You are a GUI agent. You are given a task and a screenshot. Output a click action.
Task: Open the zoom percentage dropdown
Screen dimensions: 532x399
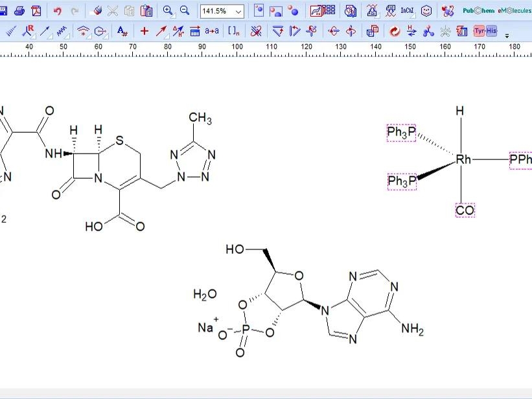239,11
